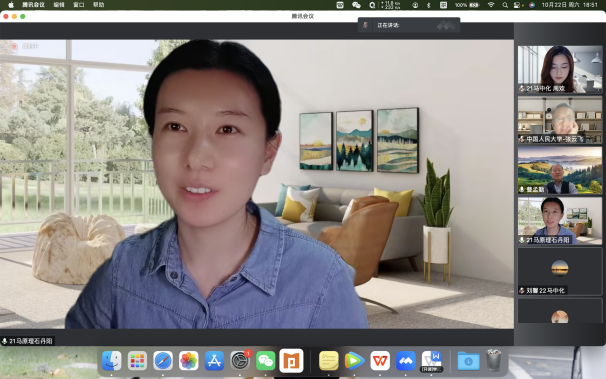Open the 帮助 menu
Viewport: 606px width, 379px height.
99,5
